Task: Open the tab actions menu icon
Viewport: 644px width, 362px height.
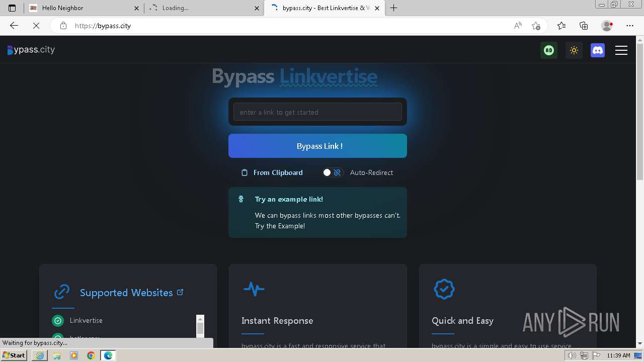Action: click(12, 8)
